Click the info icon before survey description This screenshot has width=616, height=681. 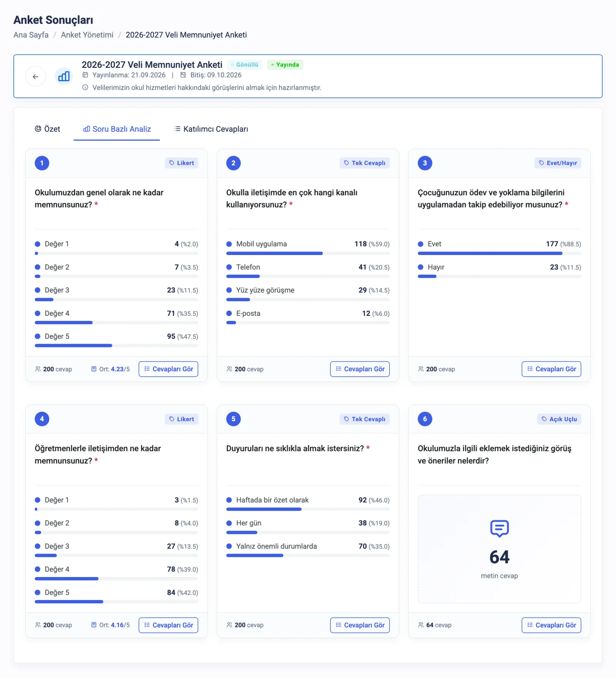click(x=85, y=87)
